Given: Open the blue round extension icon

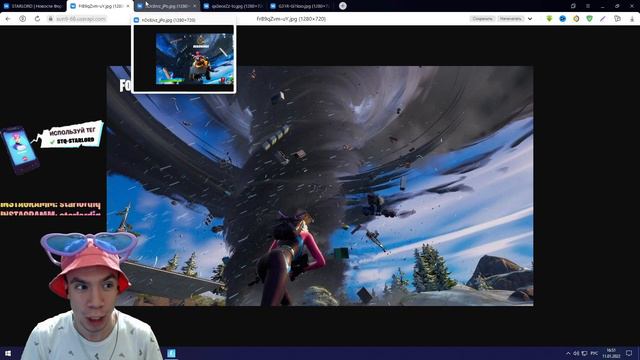Looking at the screenshot, I should pyautogui.click(x=562, y=19).
